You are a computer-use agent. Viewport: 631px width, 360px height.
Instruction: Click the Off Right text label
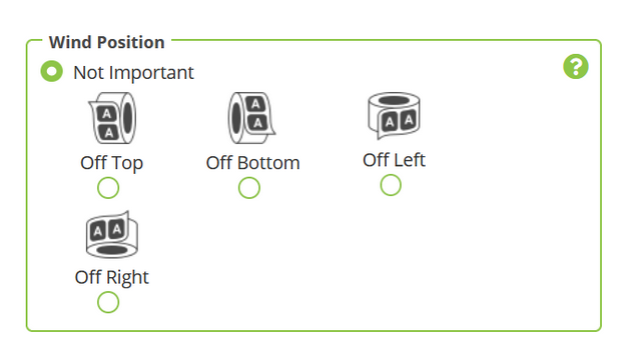click(x=112, y=278)
